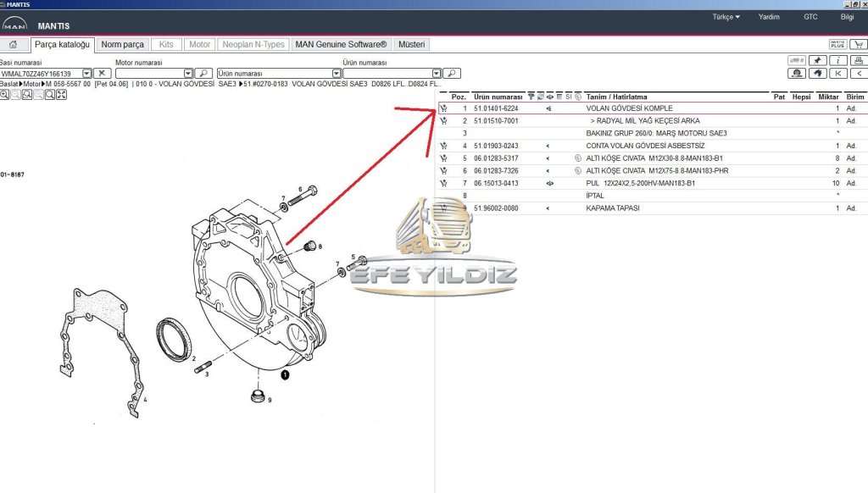This screenshot has width=868, height=493.
Task: Add 06.01283-5317 to cart
Action: point(443,158)
